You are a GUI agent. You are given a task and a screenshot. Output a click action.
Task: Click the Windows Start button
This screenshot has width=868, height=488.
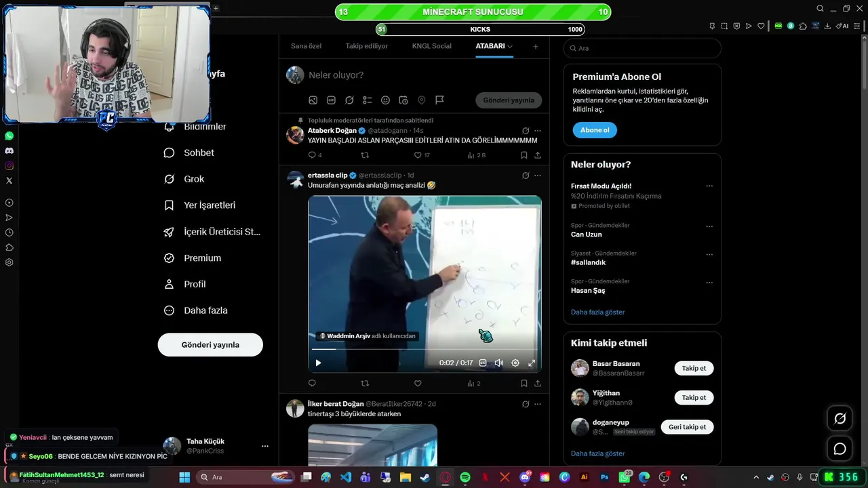(x=184, y=477)
